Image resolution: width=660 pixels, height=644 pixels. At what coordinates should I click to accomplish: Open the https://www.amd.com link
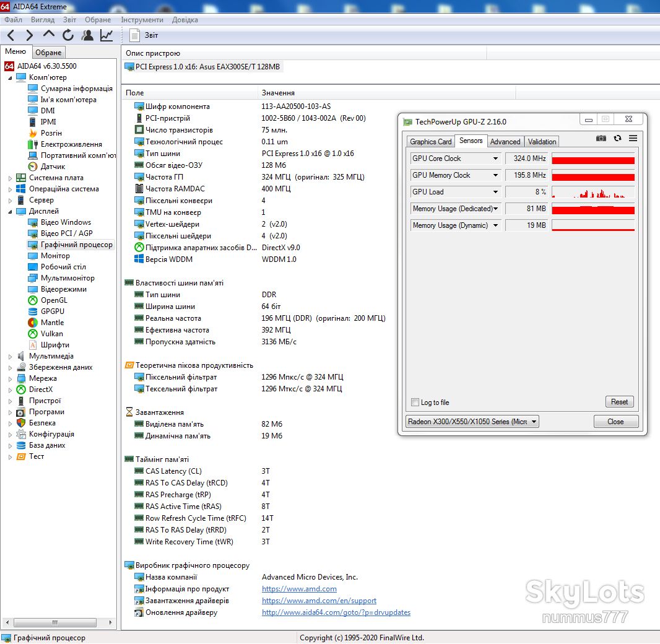(299, 589)
